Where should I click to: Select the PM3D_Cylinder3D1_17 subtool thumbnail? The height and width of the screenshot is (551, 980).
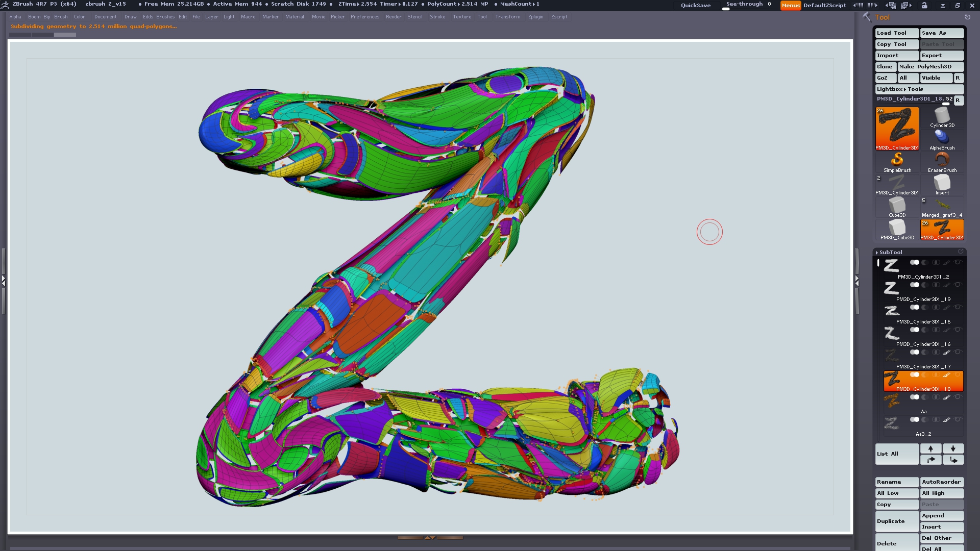pyautogui.click(x=892, y=355)
